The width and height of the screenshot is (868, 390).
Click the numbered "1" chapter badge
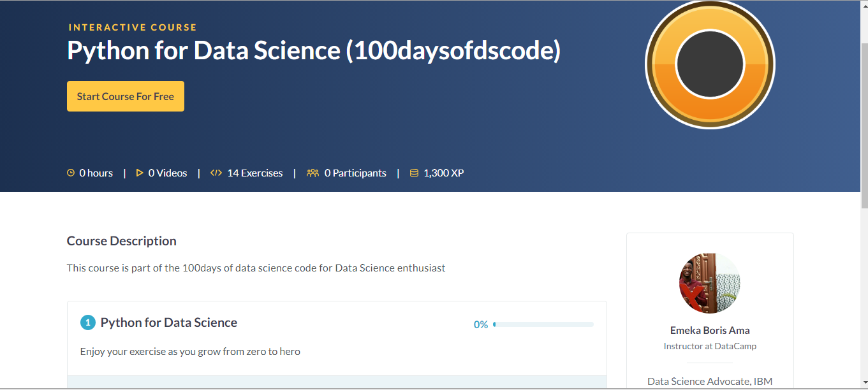(88, 322)
